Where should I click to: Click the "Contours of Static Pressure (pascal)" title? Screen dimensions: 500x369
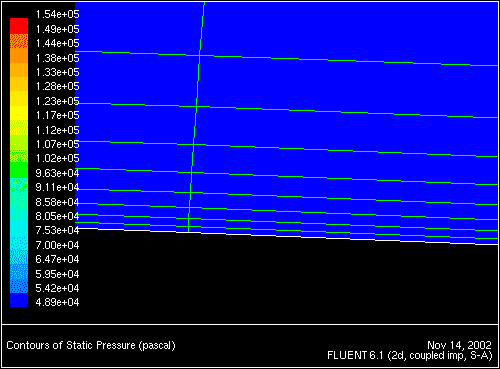91,345
